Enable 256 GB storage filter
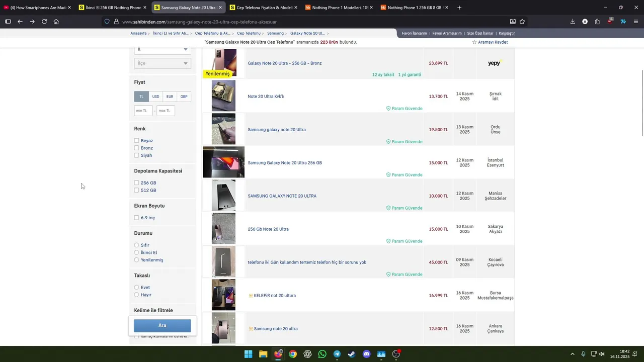Viewport: 644px width, 362px height. (x=136, y=183)
